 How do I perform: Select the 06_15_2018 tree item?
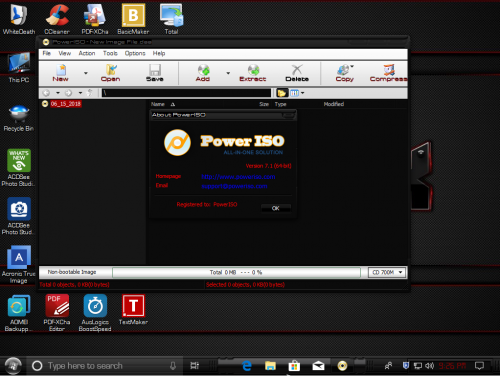[66, 104]
